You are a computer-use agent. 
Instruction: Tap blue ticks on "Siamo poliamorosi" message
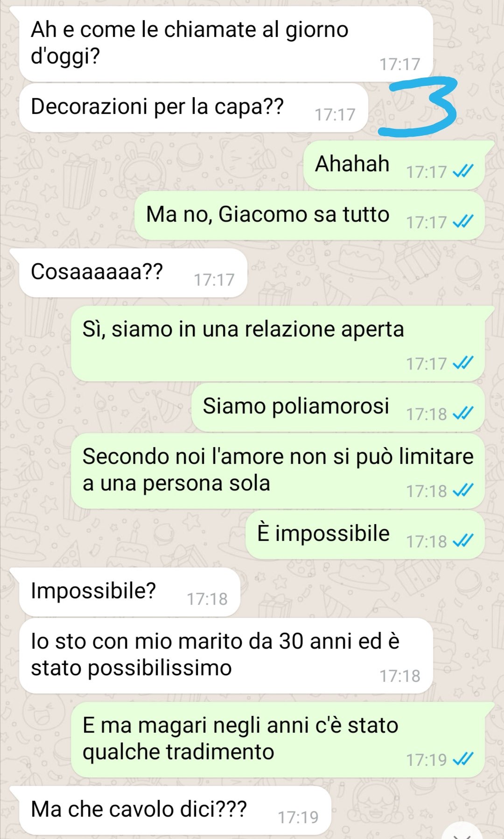click(463, 414)
